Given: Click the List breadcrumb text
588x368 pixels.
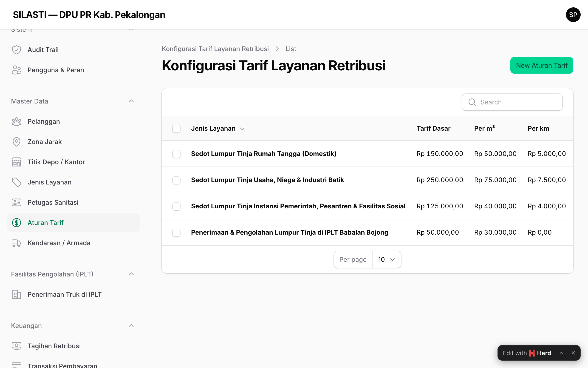Looking at the screenshot, I should 291,49.
